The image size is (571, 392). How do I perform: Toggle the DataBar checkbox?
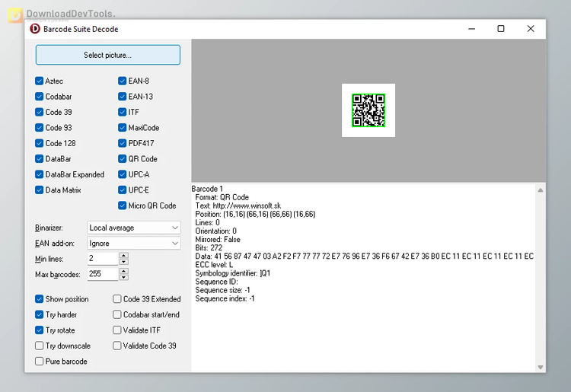point(40,159)
